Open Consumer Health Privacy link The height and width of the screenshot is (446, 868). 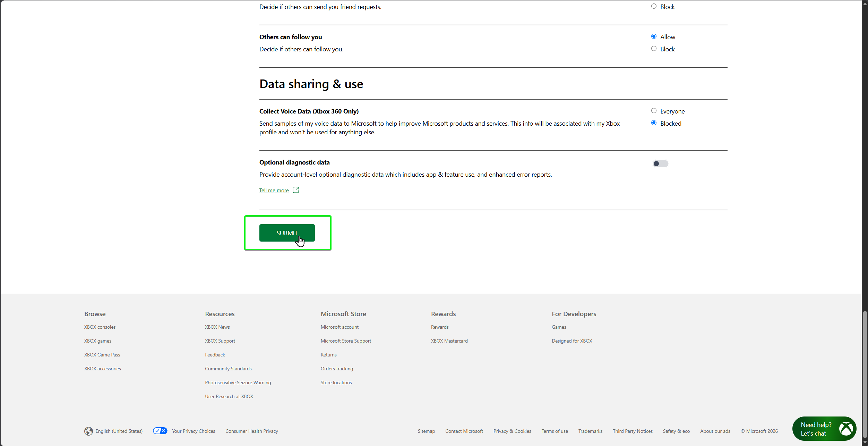tap(252, 431)
